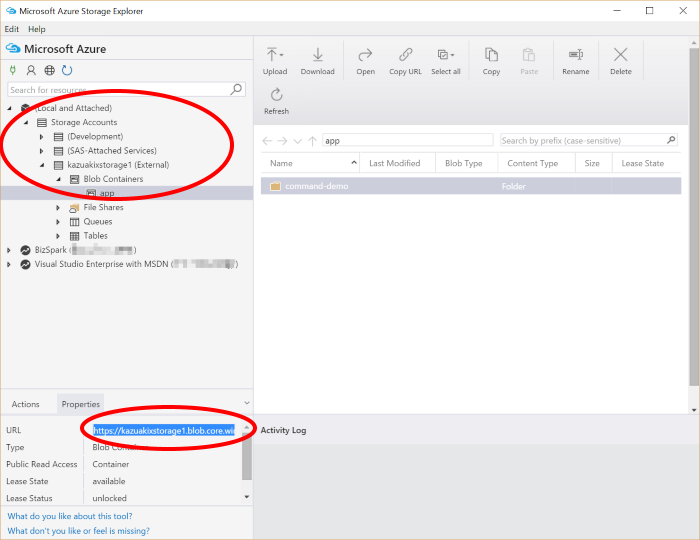Open the path history down chevron
The image size is (700, 540).
(x=297, y=141)
